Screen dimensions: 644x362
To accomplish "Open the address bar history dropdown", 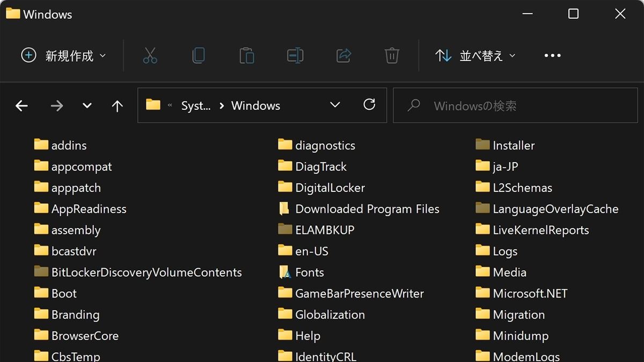I will (x=335, y=105).
